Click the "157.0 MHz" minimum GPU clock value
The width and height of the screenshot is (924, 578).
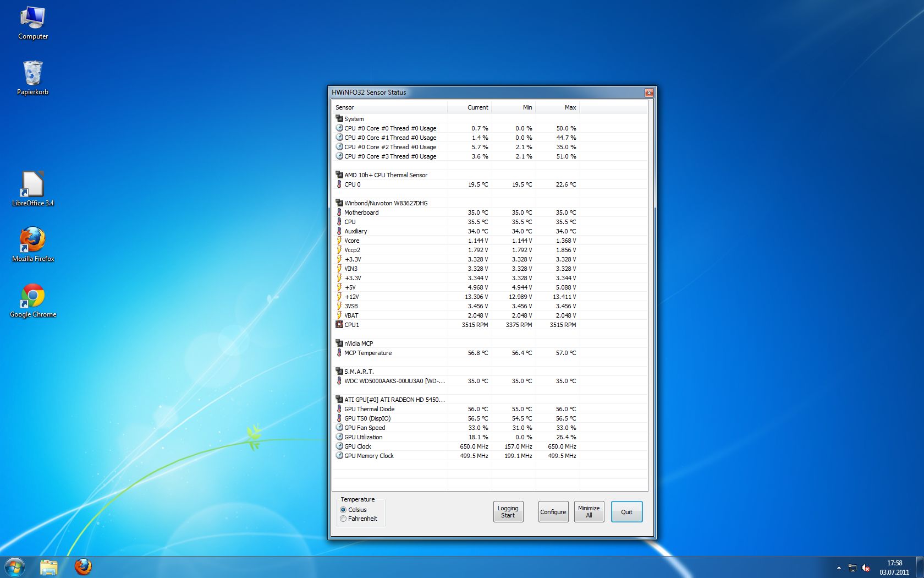point(519,446)
